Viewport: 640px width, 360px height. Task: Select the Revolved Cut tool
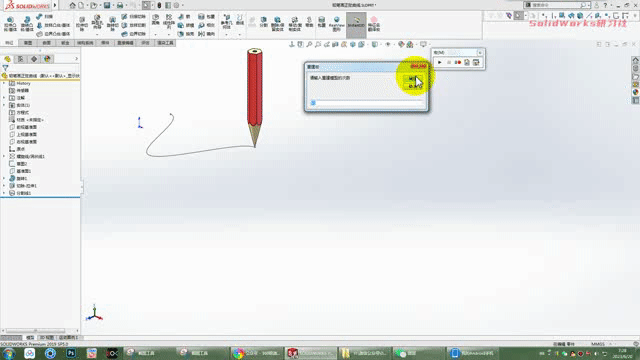[x=112, y=24]
